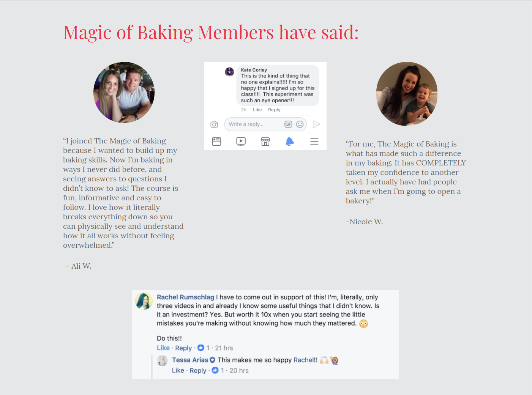The width and height of the screenshot is (532, 395).
Task: Open the marketplace storefront icon
Action: pyautogui.click(x=265, y=142)
